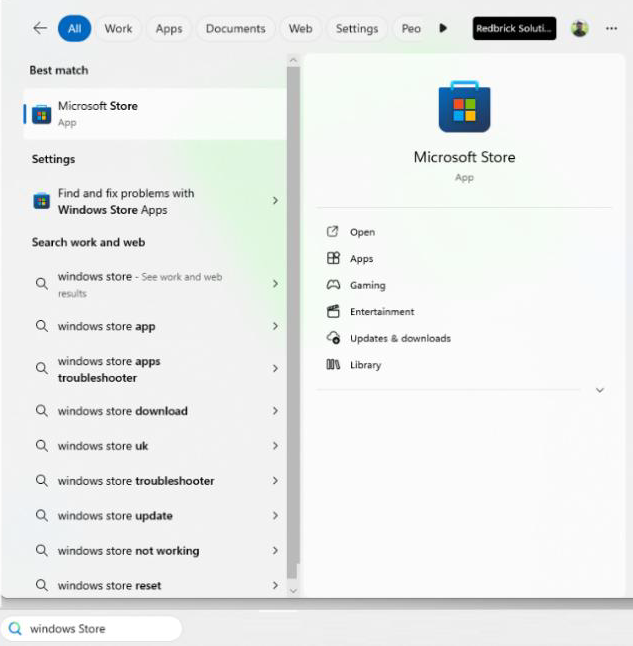Screen dimensions: 633x646
Task: Click the Redbrick Soluti... organization button
Action: (x=514, y=28)
